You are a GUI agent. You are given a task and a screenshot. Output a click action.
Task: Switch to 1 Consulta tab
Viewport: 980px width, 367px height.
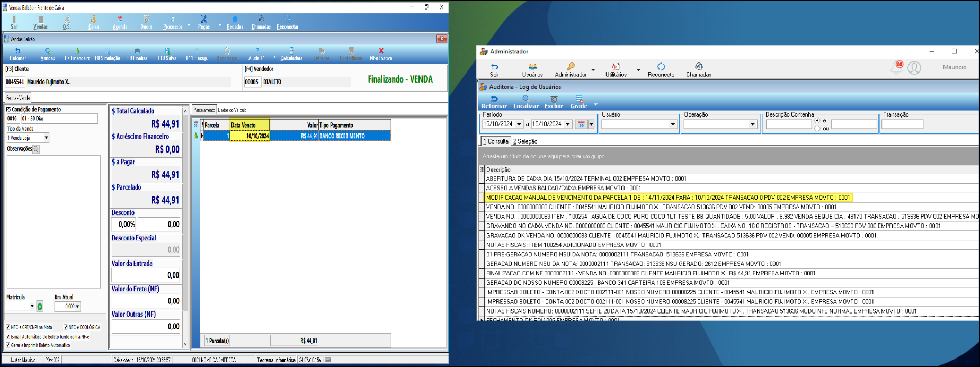pyautogui.click(x=495, y=141)
